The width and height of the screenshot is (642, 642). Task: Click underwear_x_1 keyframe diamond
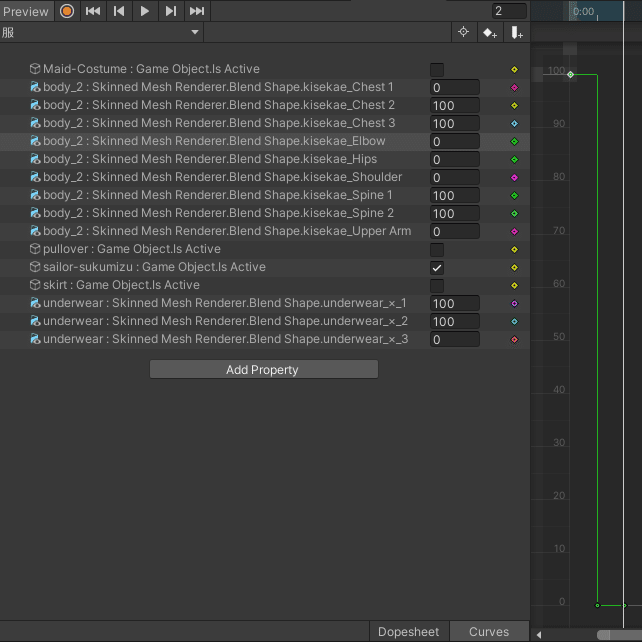(515, 304)
